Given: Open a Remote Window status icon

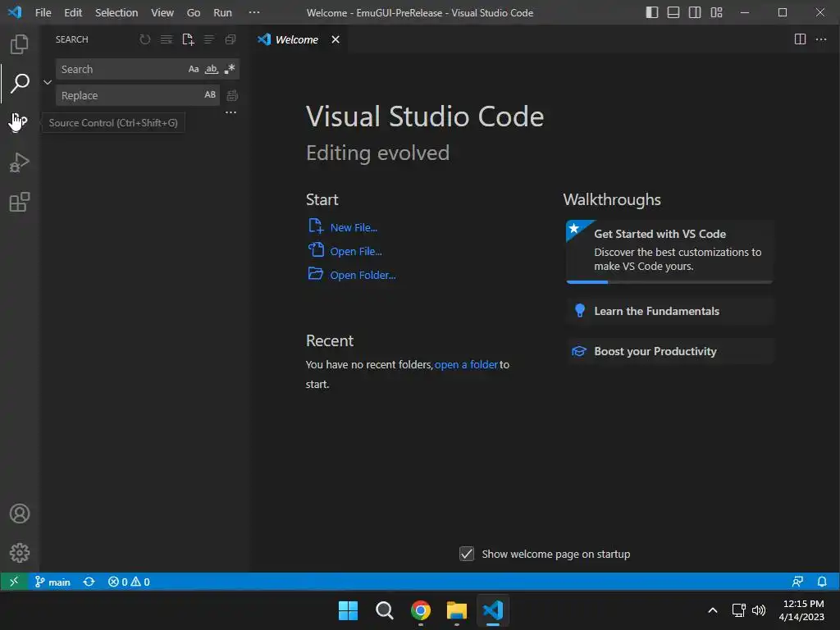Looking at the screenshot, I should (x=14, y=582).
